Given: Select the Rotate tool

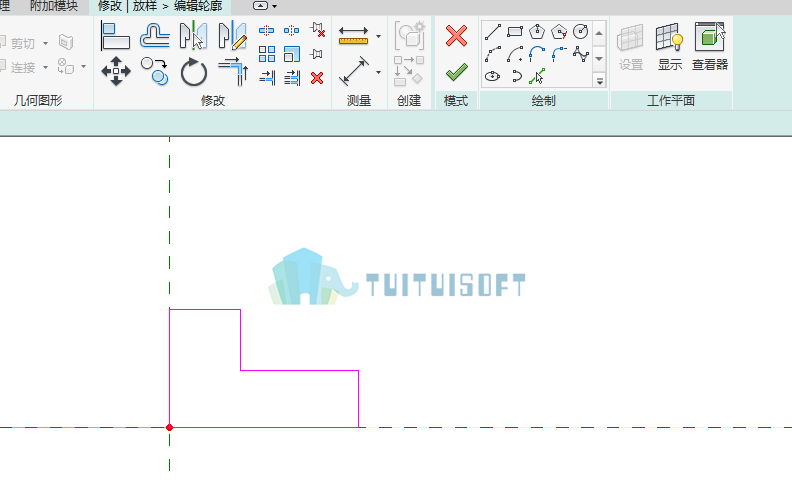Looking at the screenshot, I should (193, 72).
